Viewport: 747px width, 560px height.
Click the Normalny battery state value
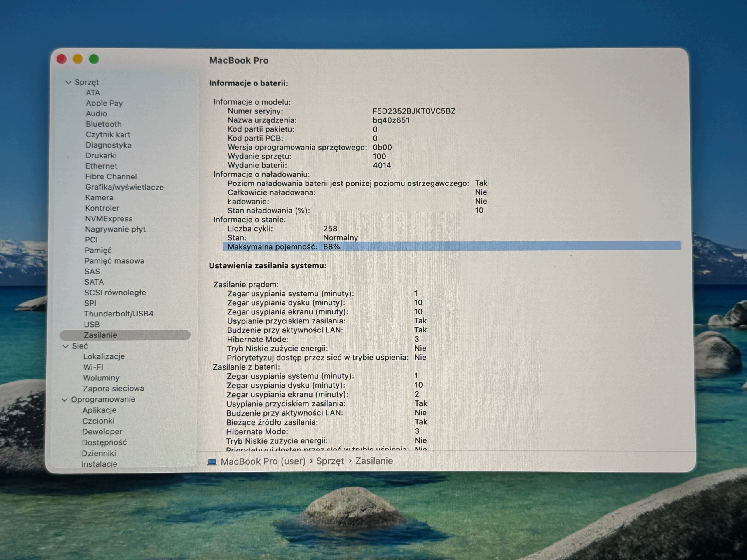click(341, 238)
